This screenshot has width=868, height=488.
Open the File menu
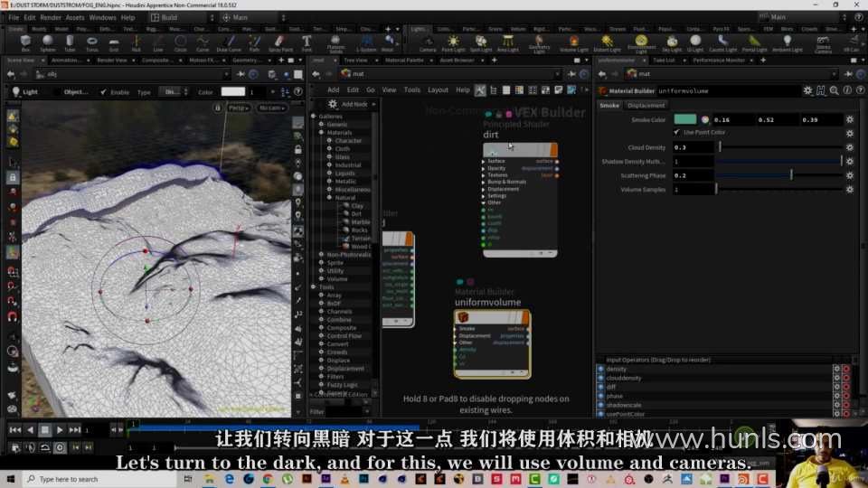coord(14,18)
